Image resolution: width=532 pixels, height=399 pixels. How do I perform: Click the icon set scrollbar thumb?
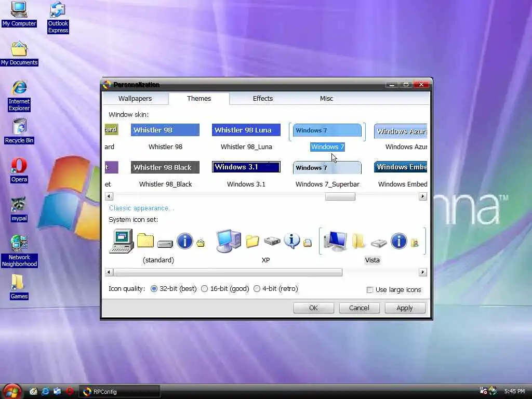coord(228,272)
